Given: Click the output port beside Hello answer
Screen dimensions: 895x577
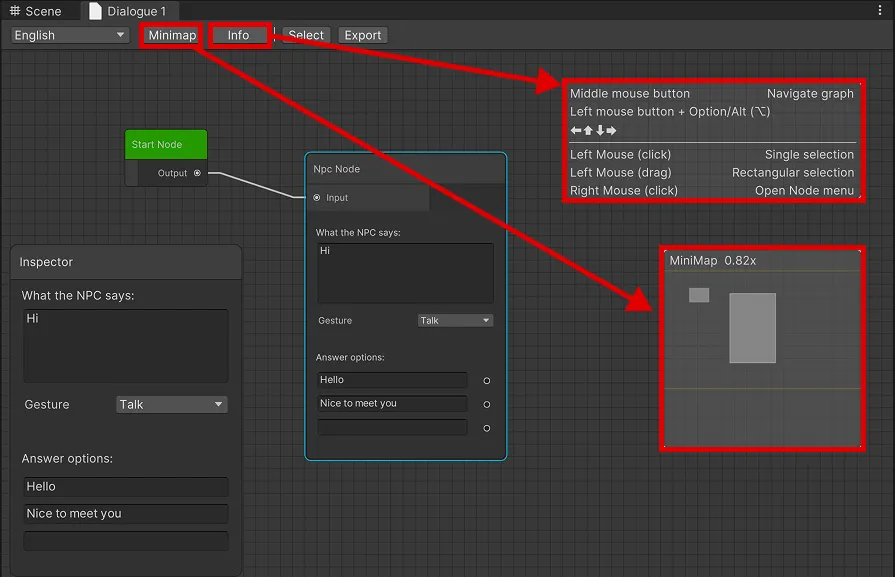Looking at the screenshot, I should [x=487, y=381].
